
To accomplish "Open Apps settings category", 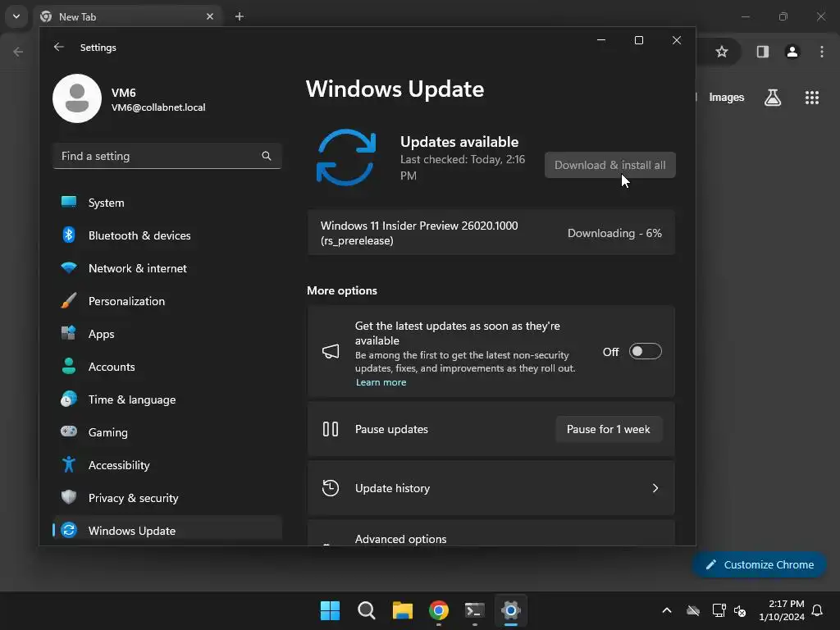I will pyautogui.click(x=167, y=334).
